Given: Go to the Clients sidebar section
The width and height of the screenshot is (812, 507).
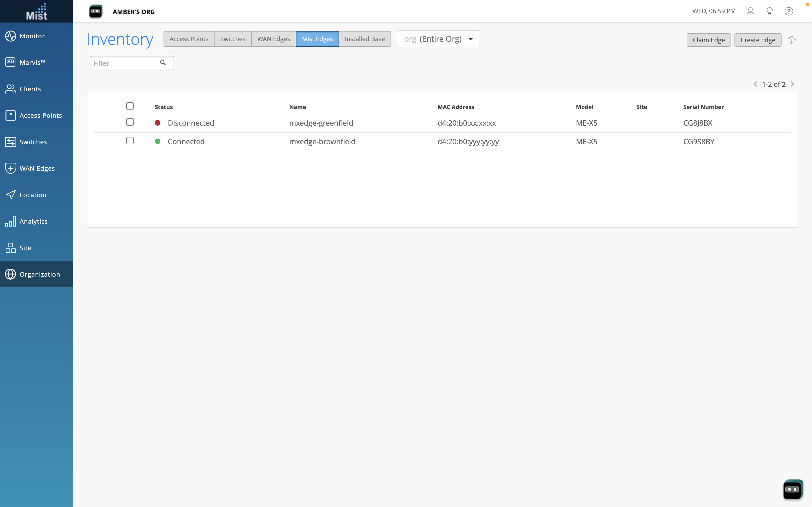Looking at the screenshot, I should click(x=30, y=89).
